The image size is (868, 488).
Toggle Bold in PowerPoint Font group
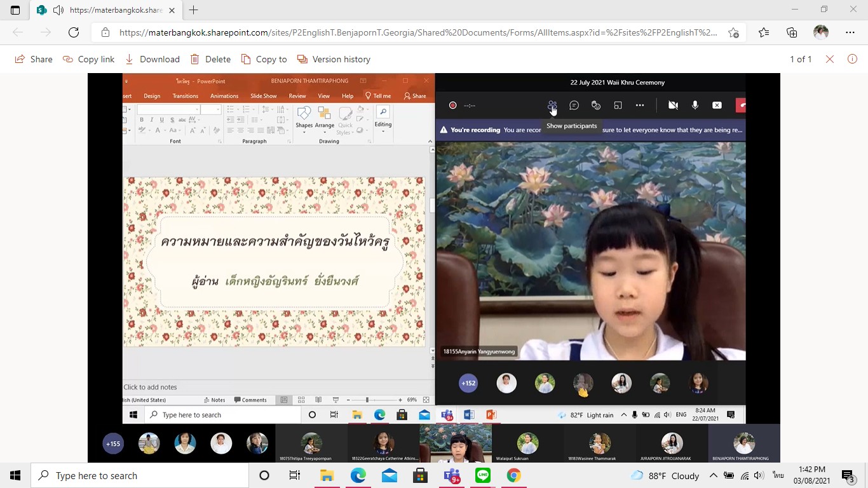pyautogui.click(x=142, y=119)
